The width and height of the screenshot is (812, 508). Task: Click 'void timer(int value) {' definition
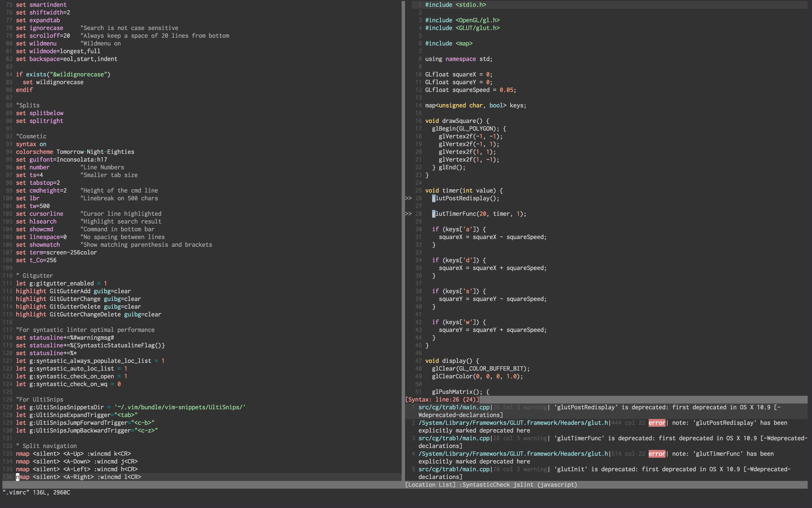464,191
